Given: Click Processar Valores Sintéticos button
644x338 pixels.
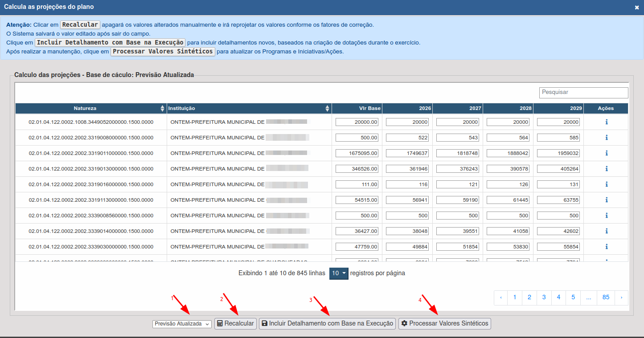Looking at the screenshot, I should 444,324.
